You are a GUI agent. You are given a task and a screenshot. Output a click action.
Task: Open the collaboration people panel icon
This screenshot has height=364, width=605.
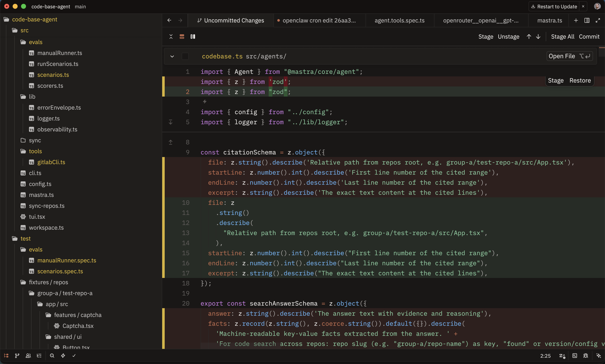pos(28,356)
